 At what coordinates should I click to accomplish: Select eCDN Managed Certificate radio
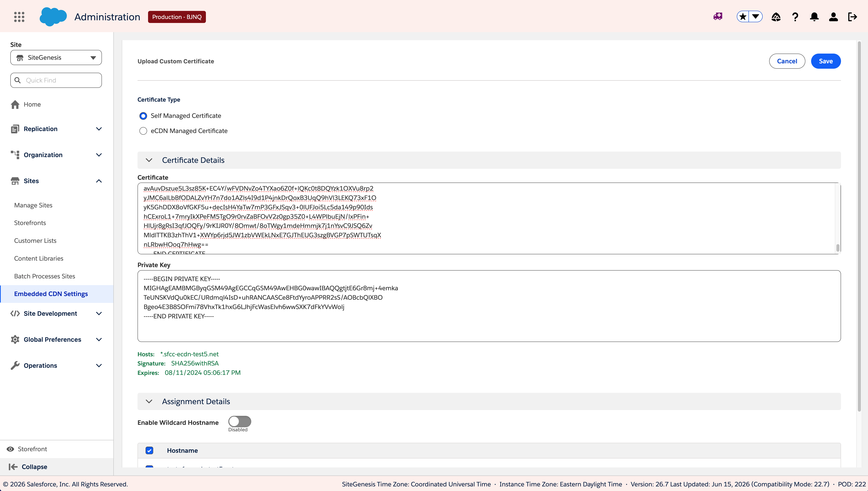(143, 131)
